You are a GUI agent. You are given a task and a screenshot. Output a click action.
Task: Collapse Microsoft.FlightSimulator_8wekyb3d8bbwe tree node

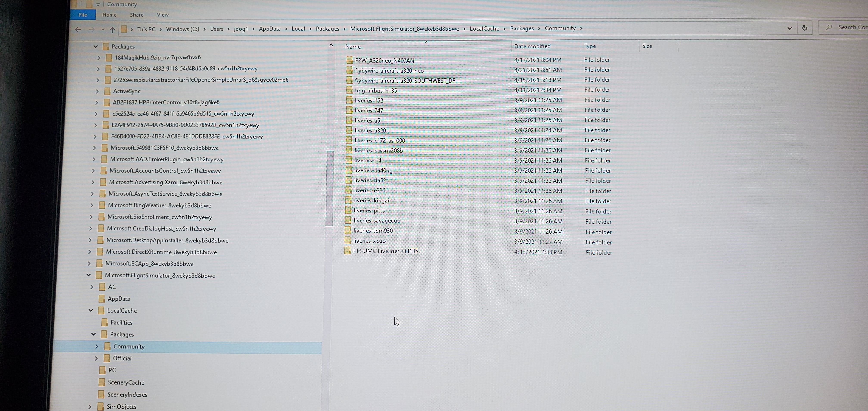click(89, 275)
